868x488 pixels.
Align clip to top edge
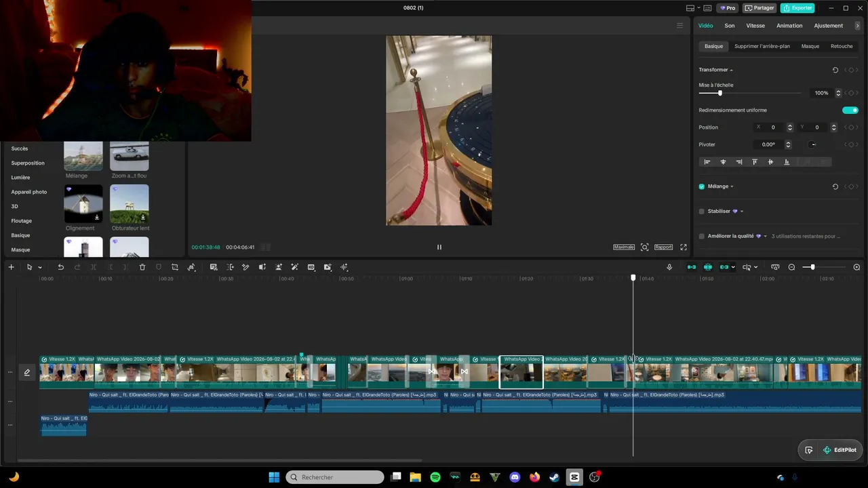click(755, 162)
